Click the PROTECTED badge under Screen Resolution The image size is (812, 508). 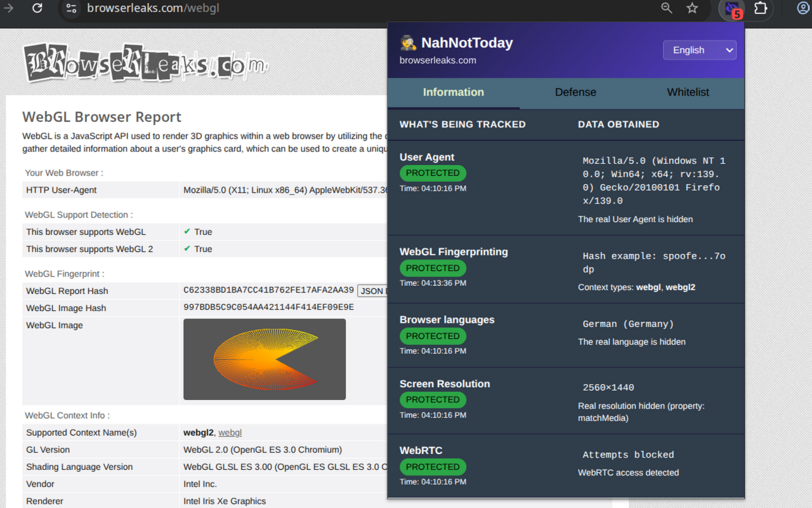coord(433,400)
